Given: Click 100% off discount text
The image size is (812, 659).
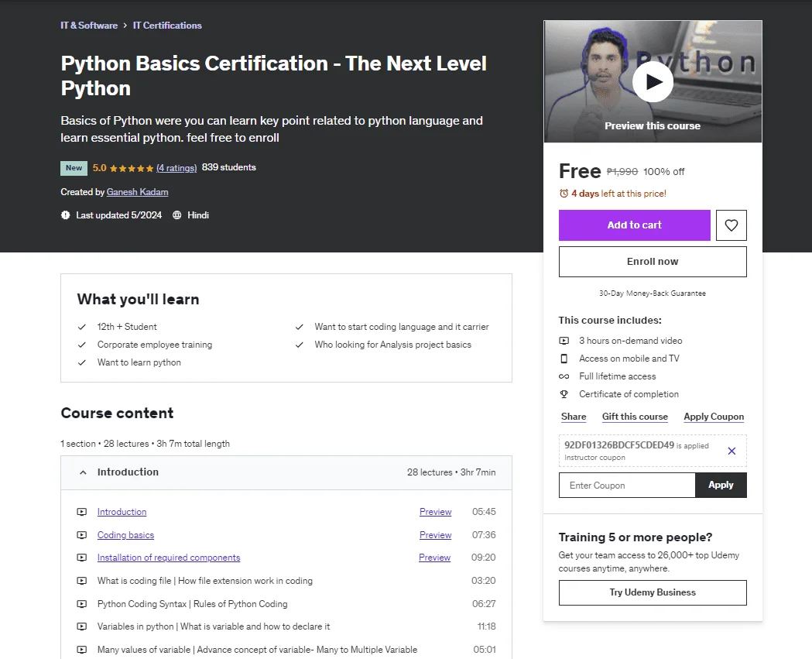Looking at the screenshot, I should click(664, 171).
